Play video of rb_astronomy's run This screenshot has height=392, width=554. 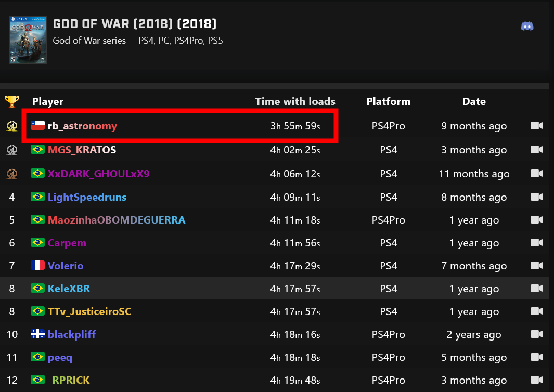point(537,126)
